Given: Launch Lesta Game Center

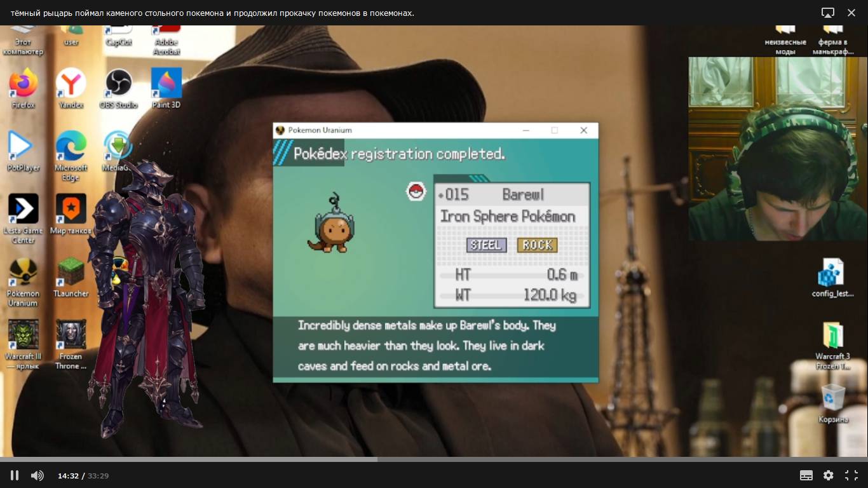Looking at the screenshot, I should (x=24, y=219).
